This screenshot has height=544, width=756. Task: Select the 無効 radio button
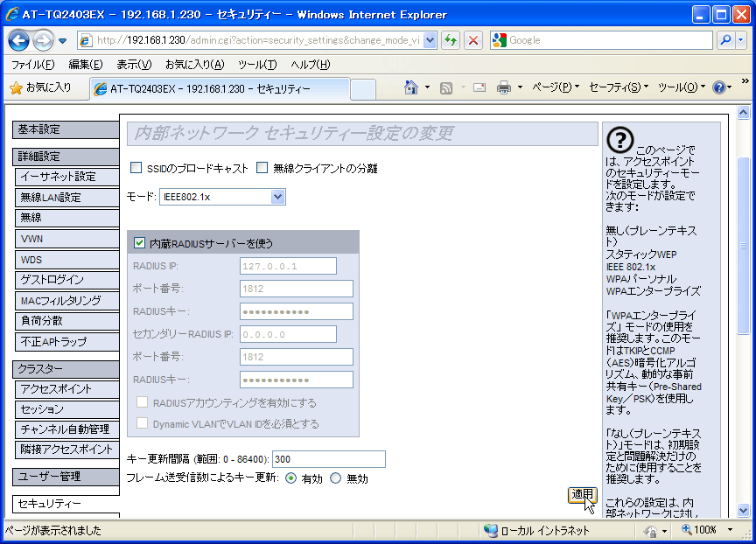[x=336, y=478]
